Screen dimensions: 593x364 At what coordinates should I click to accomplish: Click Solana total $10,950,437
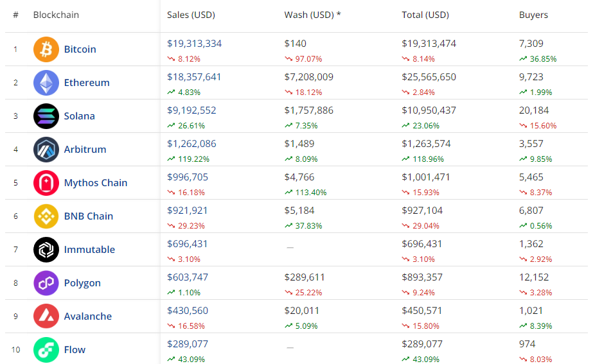429,110
